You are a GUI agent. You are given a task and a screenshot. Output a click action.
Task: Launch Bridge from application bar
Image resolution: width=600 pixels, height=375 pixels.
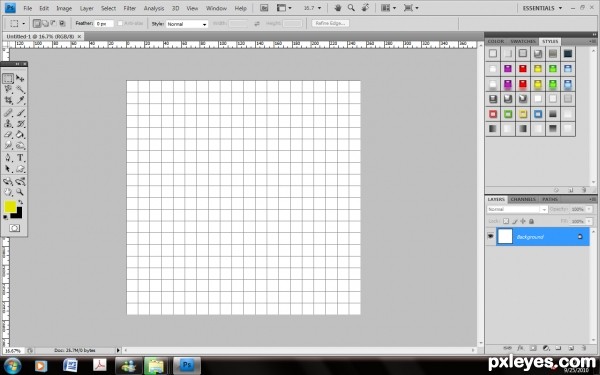264,8
